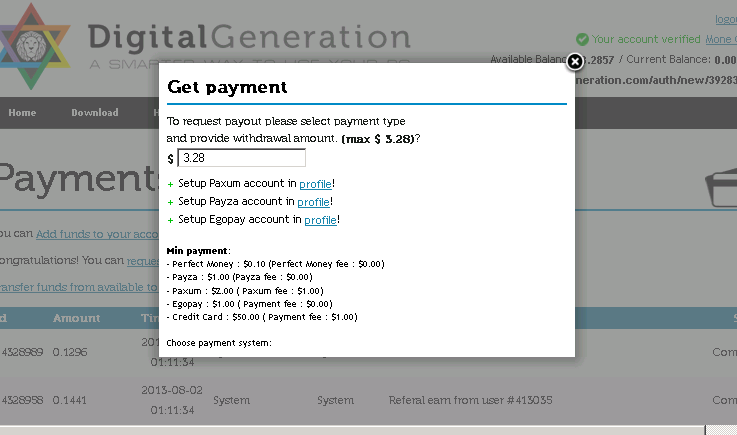This screenshot has height=435, width=737.
Task: Click the Payza min payment line
Action: 239,277
